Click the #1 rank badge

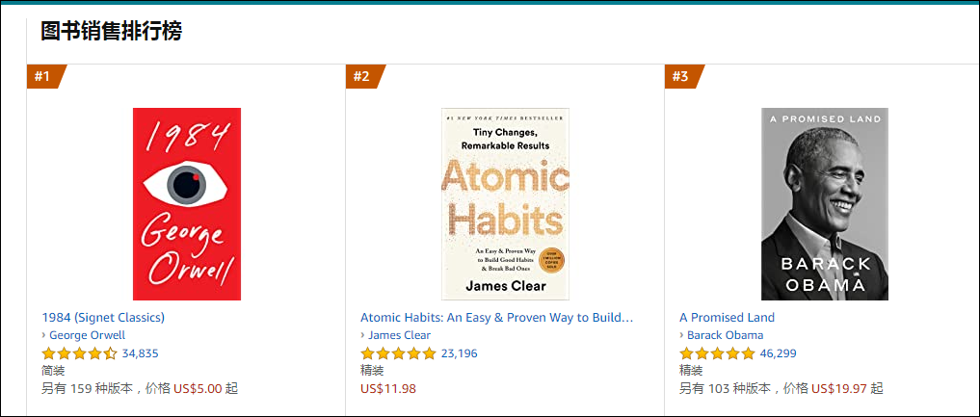(x=44, y=76)
